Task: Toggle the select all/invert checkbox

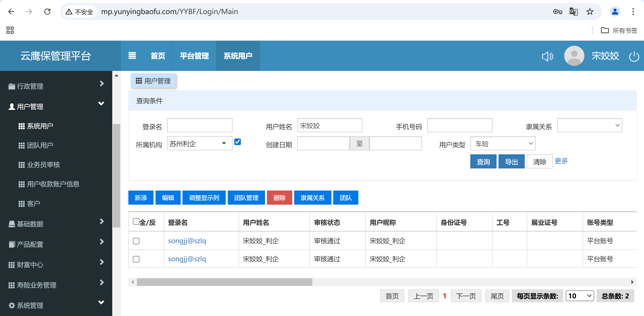Action: point(136,221)
